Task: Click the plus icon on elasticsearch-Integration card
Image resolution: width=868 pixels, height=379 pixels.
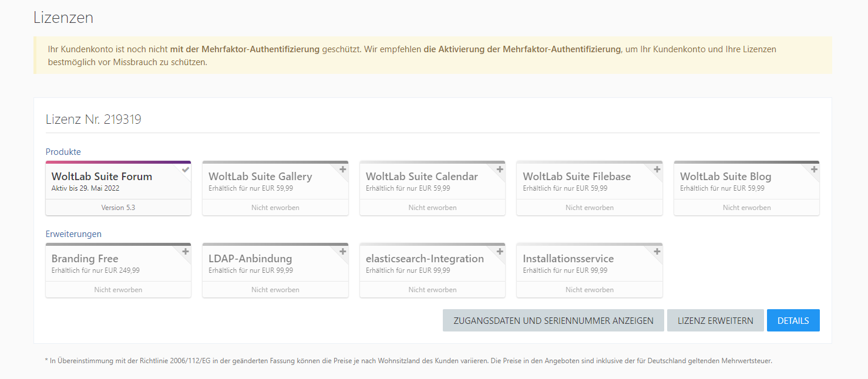Action: coord(500,252)
